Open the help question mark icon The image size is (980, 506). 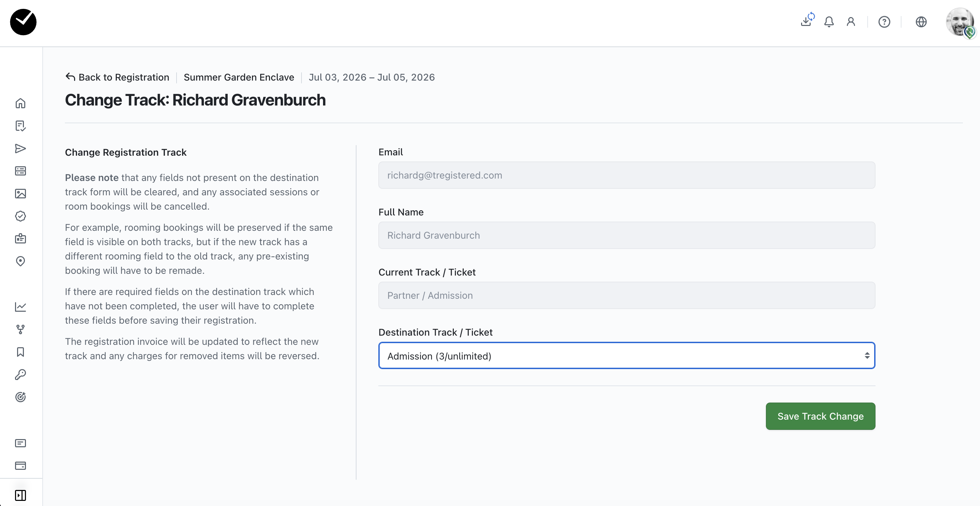point(884,22)
